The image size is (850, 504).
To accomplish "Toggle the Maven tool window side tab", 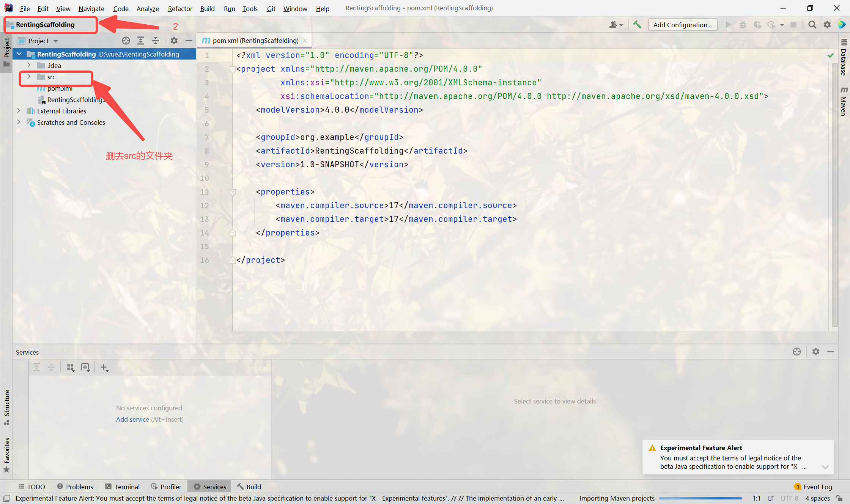I will click(844, 101).
